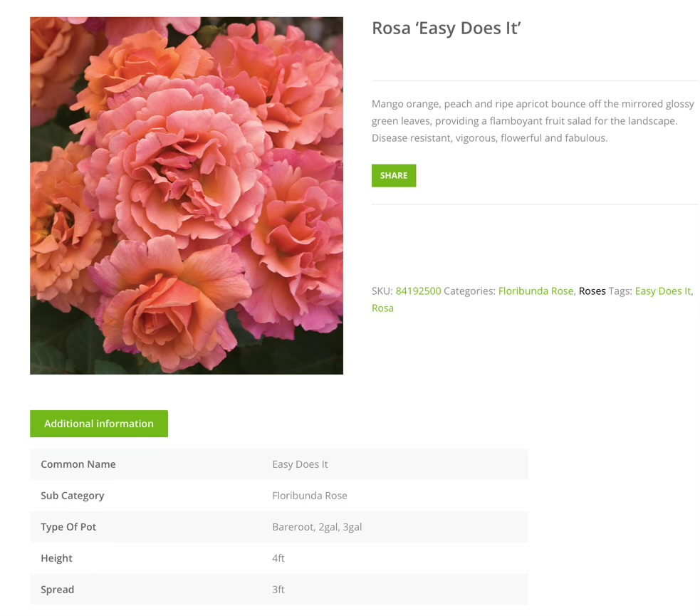
Task: Click the Type Of Pot row label
Action: click(x=68, y=527)
